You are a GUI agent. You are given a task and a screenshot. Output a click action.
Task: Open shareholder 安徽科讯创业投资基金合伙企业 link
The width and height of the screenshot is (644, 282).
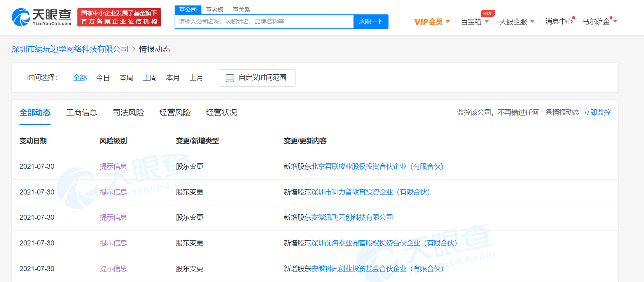pyautogui.click(x=377, y=269)
